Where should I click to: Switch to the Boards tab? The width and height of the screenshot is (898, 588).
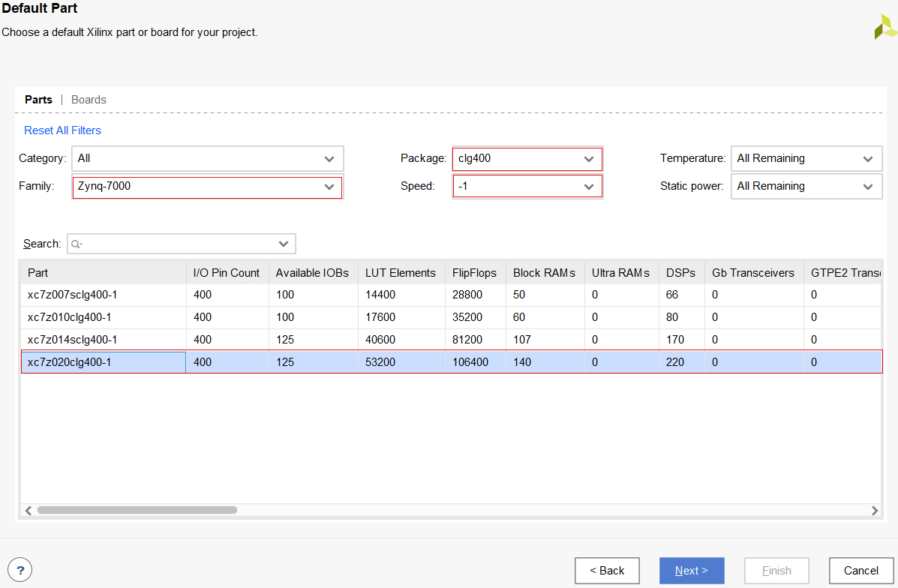click(x=89, y=100)
